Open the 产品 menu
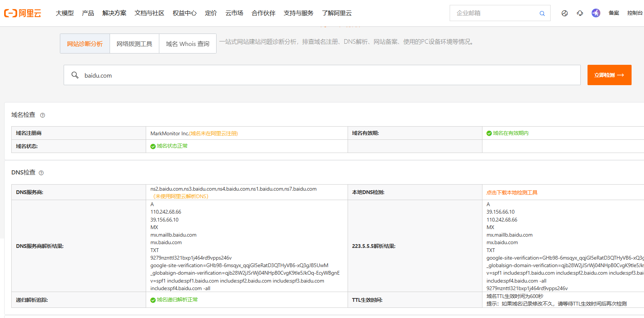 (88, 13)
